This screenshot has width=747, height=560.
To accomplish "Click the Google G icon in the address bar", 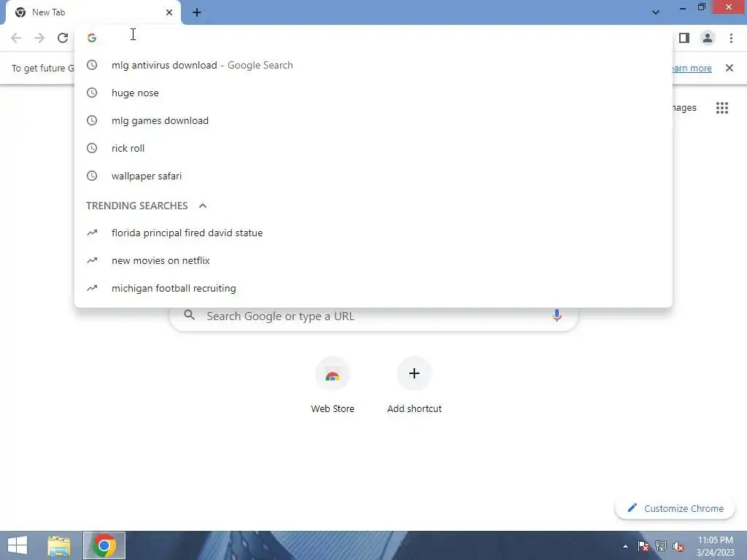I will click(x=92, y=38).
